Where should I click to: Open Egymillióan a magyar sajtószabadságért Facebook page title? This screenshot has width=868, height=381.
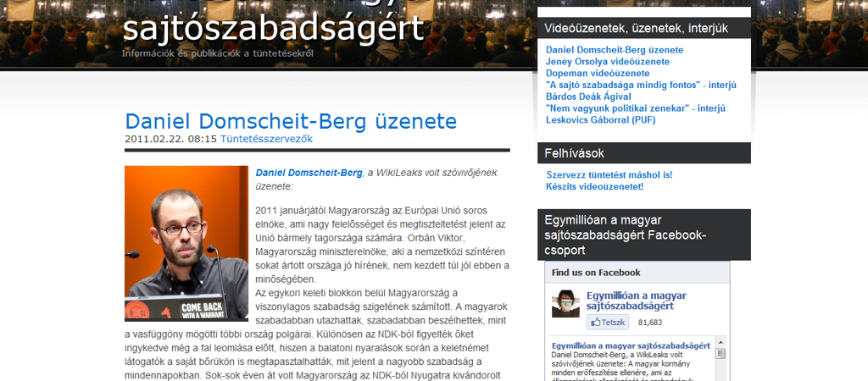tap(636, 301)
